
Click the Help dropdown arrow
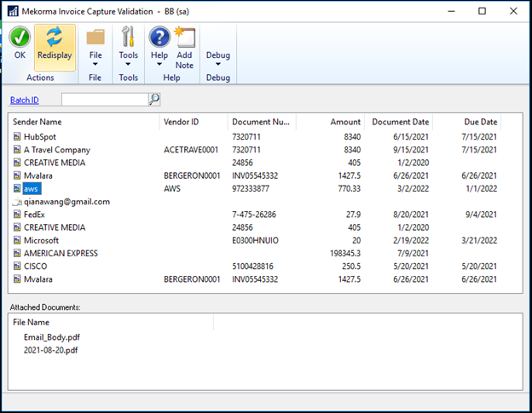click(159, 64)
